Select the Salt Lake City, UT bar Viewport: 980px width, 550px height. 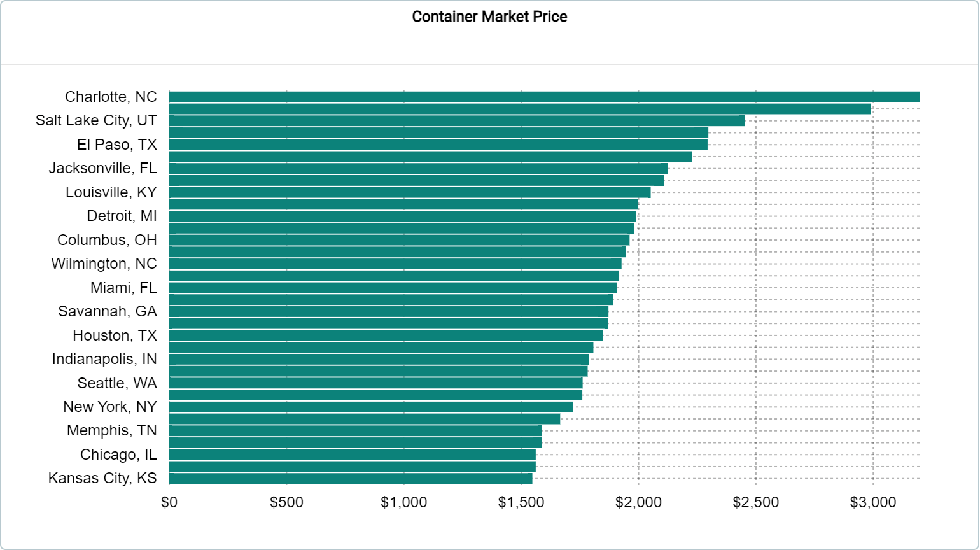coord(457,121)
